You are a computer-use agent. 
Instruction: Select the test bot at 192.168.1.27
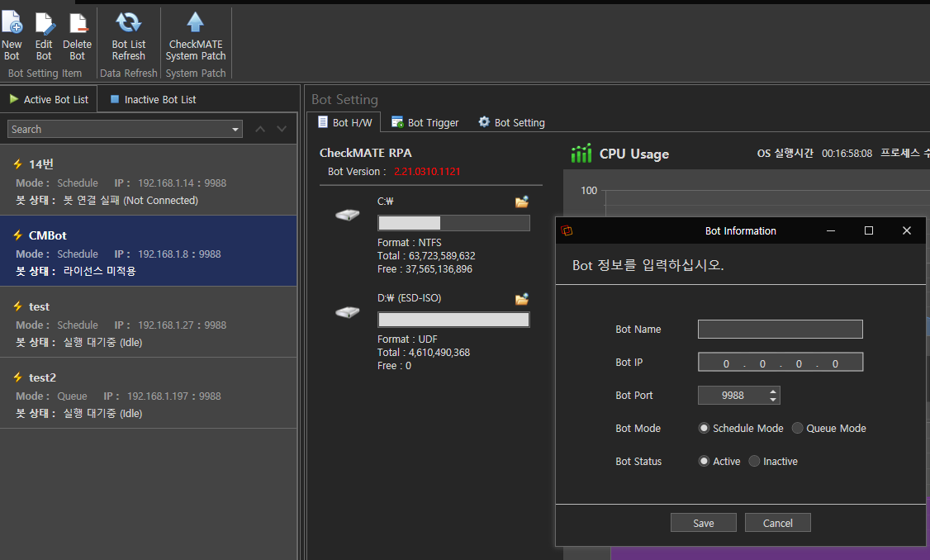click(x=149, y=322)
